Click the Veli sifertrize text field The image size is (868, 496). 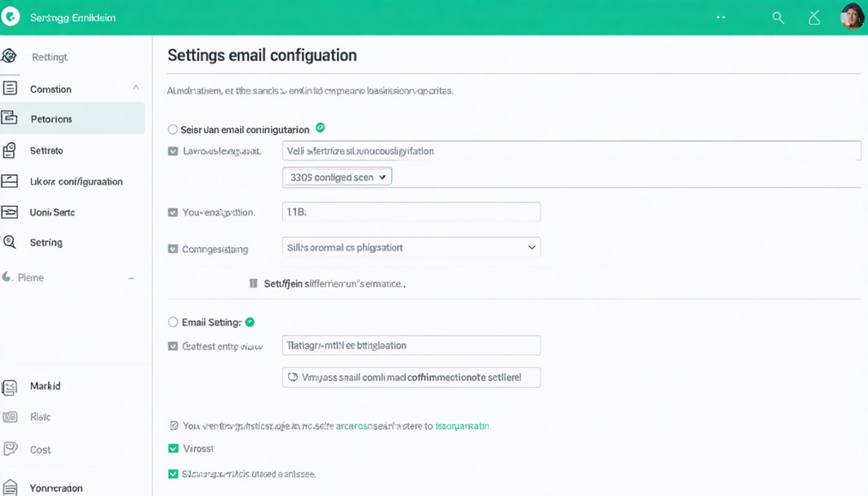[571, 151]
